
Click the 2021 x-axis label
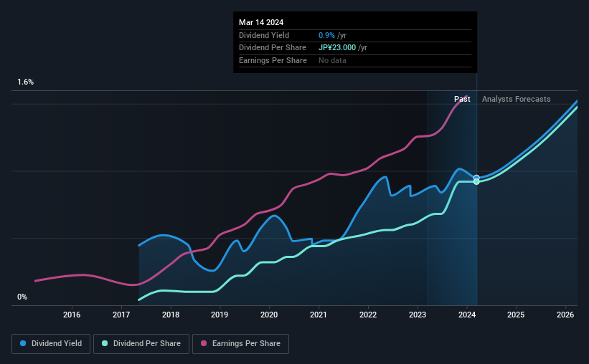(318, 315)
